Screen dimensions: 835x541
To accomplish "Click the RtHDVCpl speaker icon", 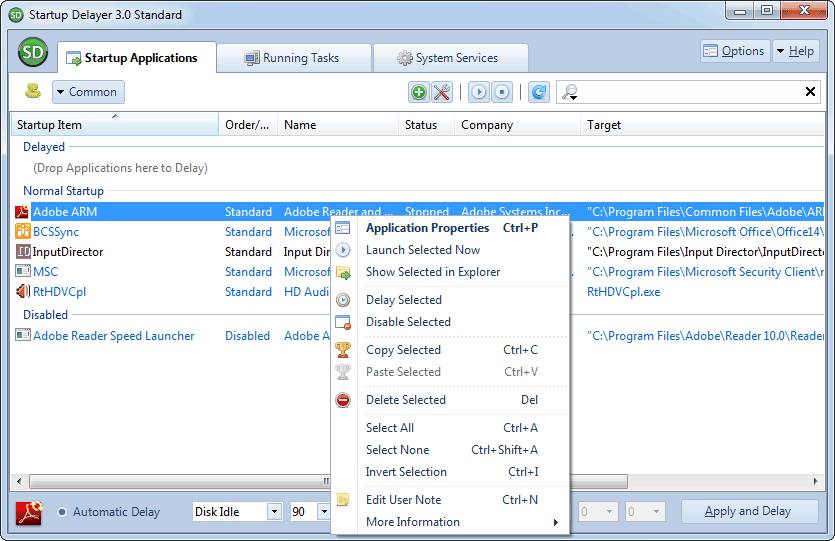I will click(x=22, y=291).
